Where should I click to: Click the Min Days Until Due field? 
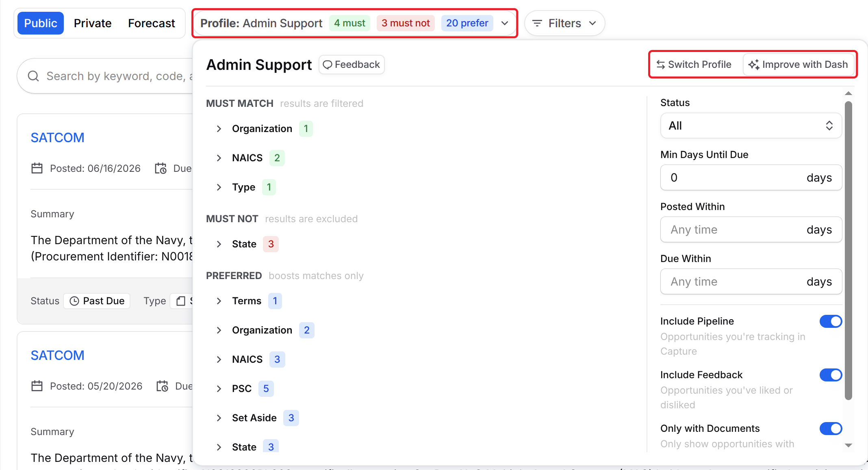(751, 178)
